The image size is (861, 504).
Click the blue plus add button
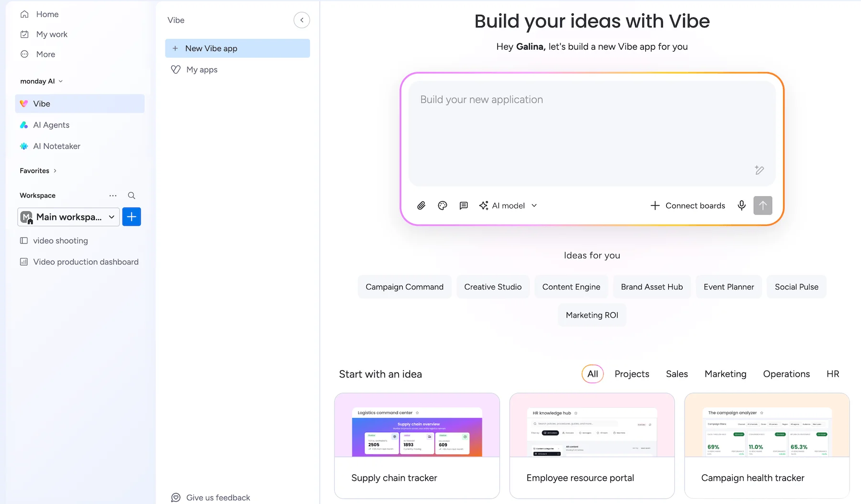point(132,217)
